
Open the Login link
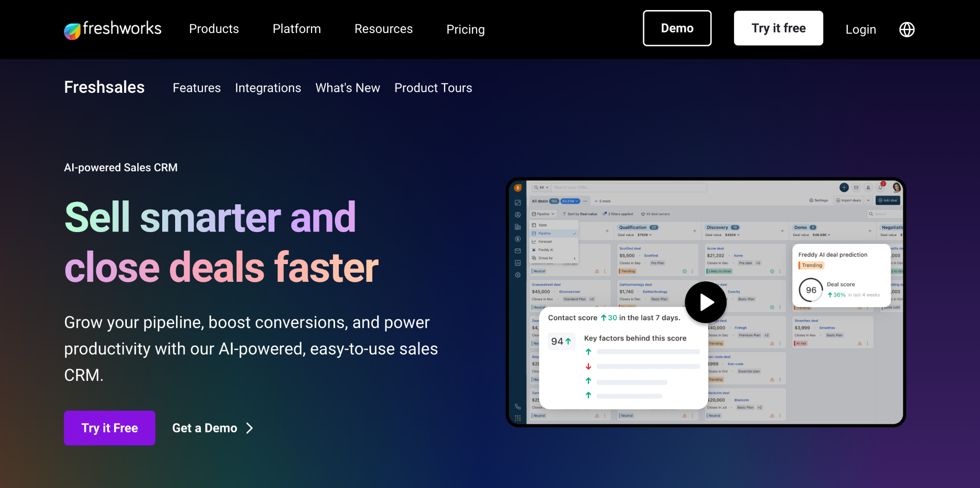point(861,29)
